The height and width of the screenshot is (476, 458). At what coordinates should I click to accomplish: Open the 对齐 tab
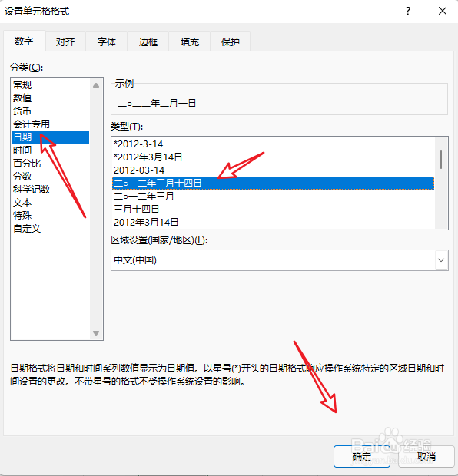pyautogui.click(x=65, y=42)
